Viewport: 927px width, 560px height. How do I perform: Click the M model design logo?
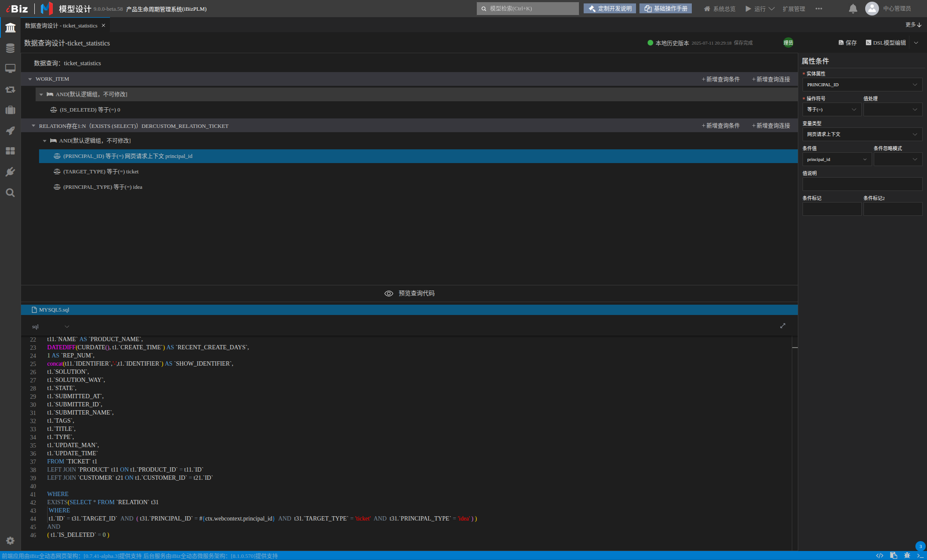click(47, 9)
